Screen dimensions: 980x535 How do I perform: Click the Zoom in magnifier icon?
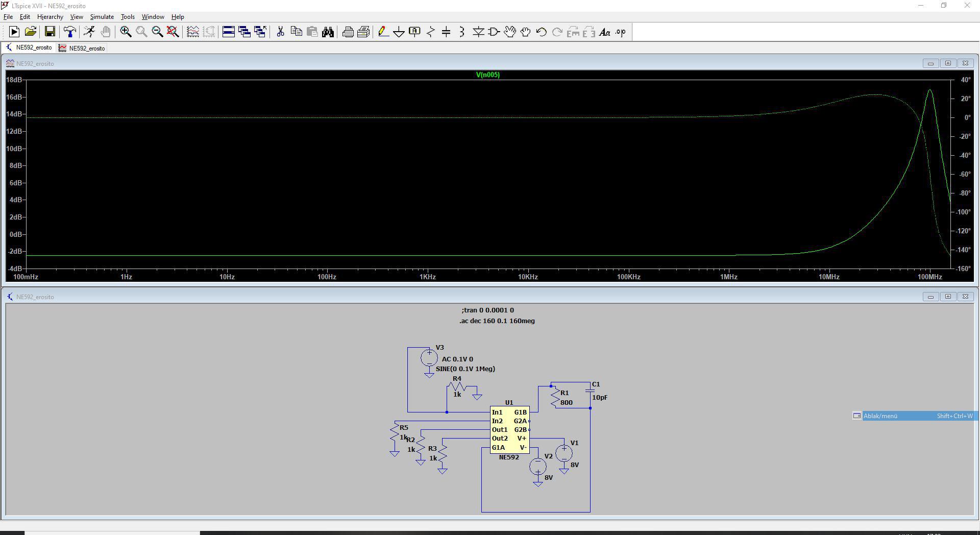(x=126, y=32)
